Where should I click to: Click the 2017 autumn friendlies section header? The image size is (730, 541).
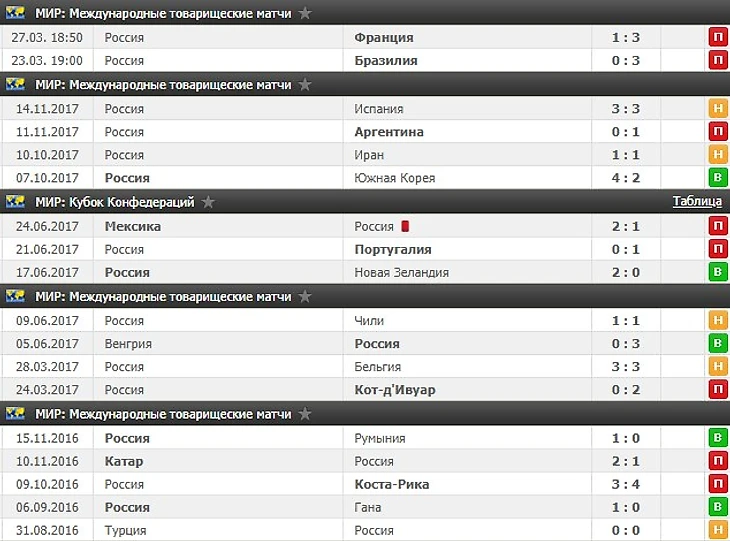(365, 85)
